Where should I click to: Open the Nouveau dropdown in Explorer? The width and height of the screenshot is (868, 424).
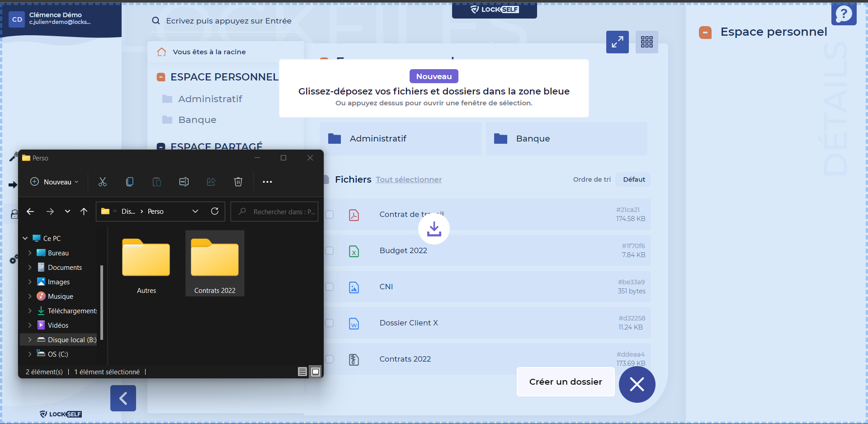coord(54,182)
